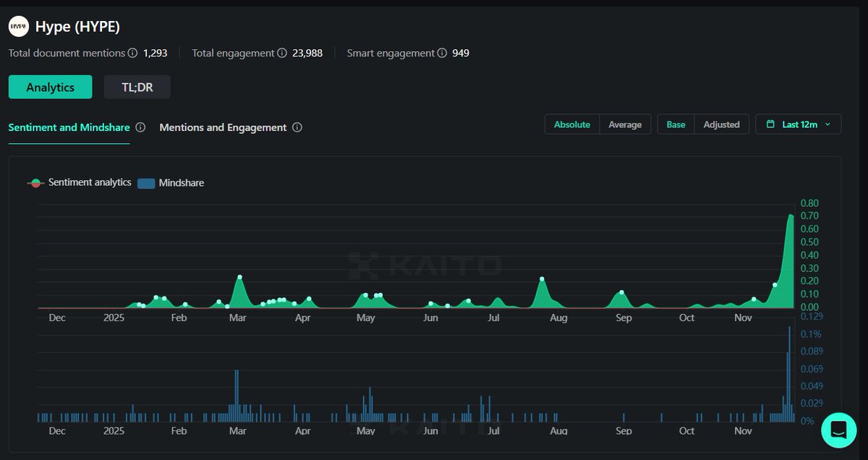
Task: Click the 'Total engagement' label
Action: pyautogui.click(x=233, y=53)
